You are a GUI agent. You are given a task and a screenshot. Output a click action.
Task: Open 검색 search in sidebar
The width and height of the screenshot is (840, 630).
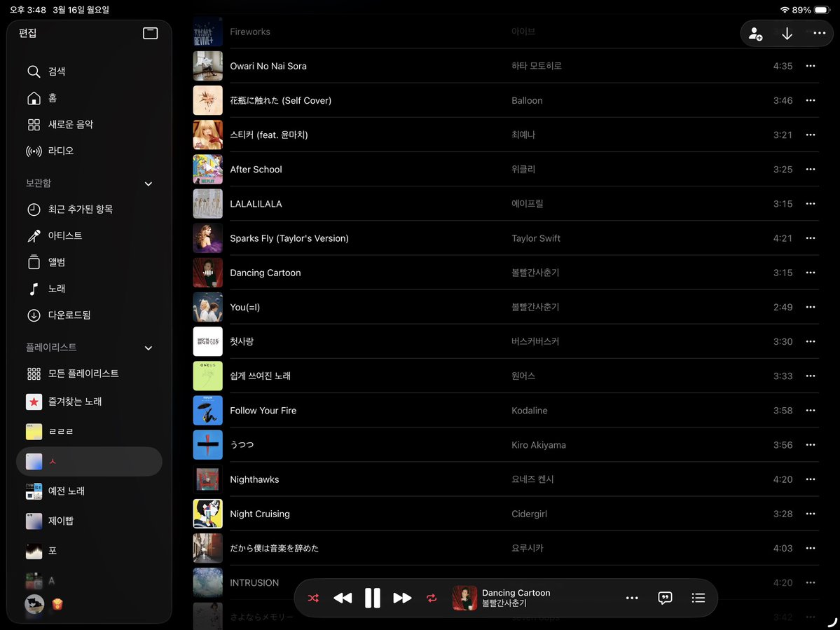coord(89,71)
